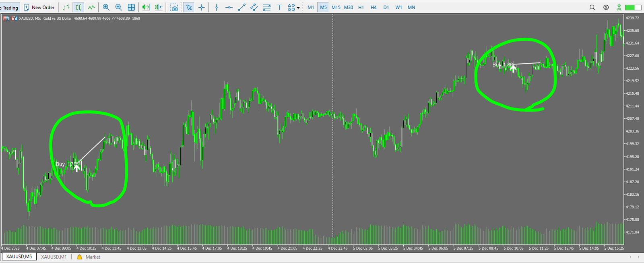This screenshot has height=263, width=644.
Task: Switch chart to line chart type
Action: click(92, 7)
